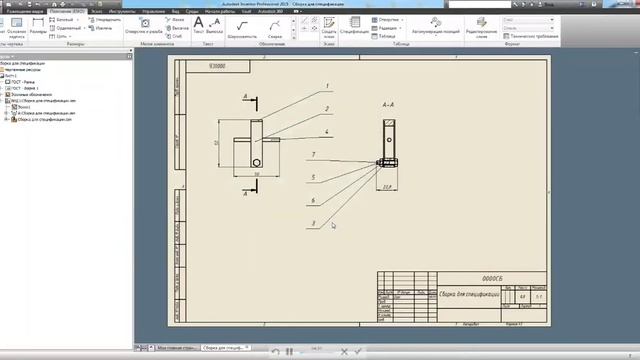The width and height of the screenshot is (640, 360).
Task: Click the Упорядочить dimensions tool
Action: click(x=105, y=20)
